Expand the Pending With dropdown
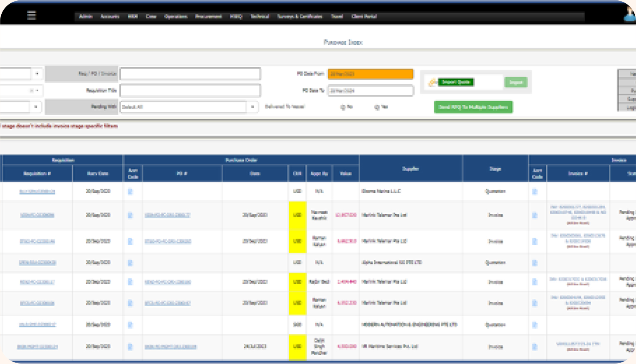 [x=252, y=107]
